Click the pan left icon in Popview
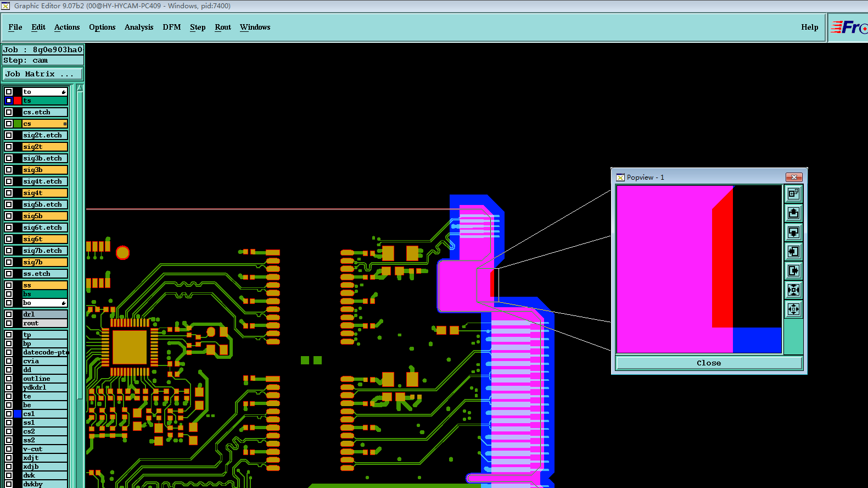This screenshot has height=488, width=868. click(793, 251)
